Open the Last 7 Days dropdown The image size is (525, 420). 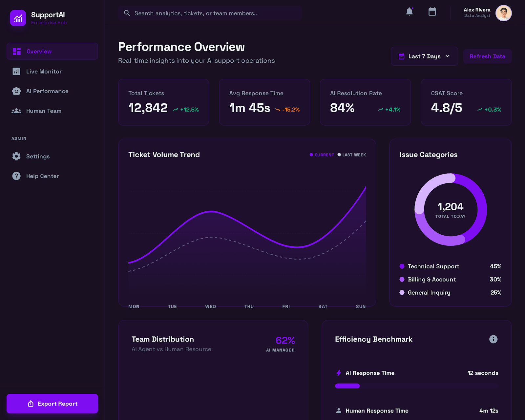[424, 56]
